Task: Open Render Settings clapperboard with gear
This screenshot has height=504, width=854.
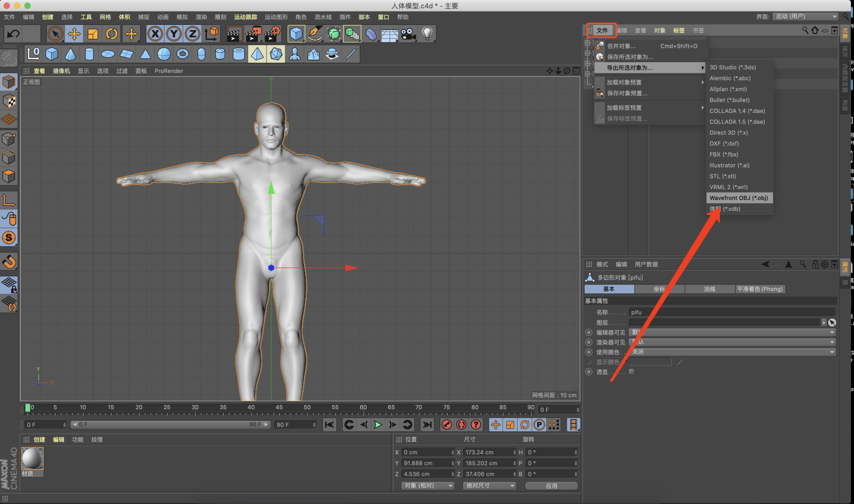Action: coord(272,34)
